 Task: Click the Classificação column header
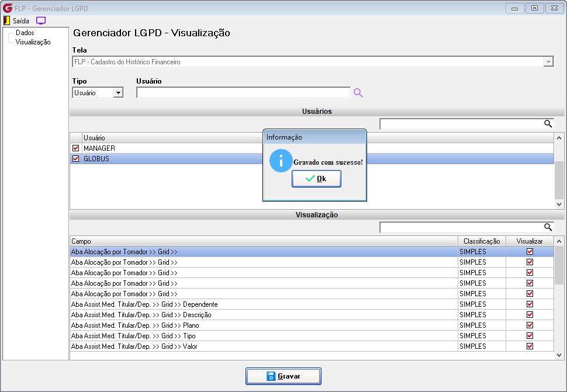482,241
